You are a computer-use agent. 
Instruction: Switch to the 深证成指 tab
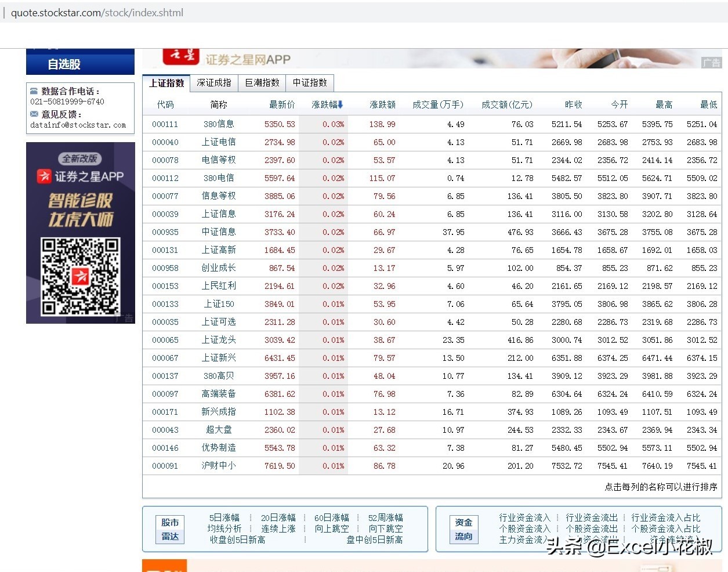click(213, 82)
